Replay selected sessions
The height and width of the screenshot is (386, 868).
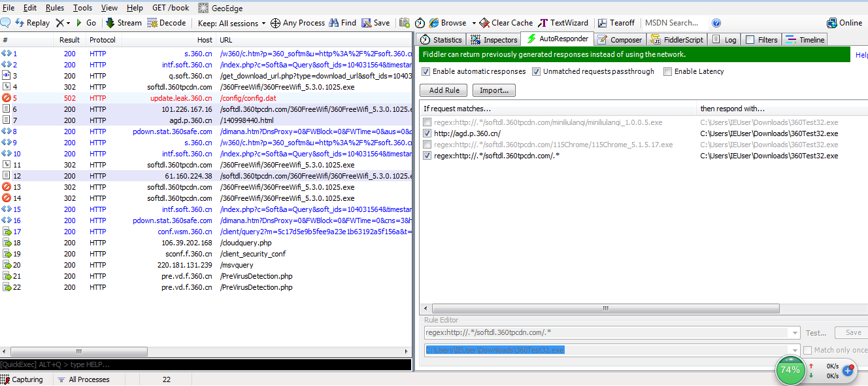click(32, 23)
